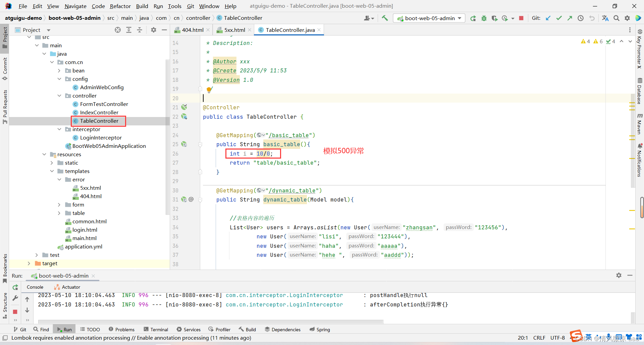Open the Terminal tool window
The image size is (644, 345).
pos(156,330)
